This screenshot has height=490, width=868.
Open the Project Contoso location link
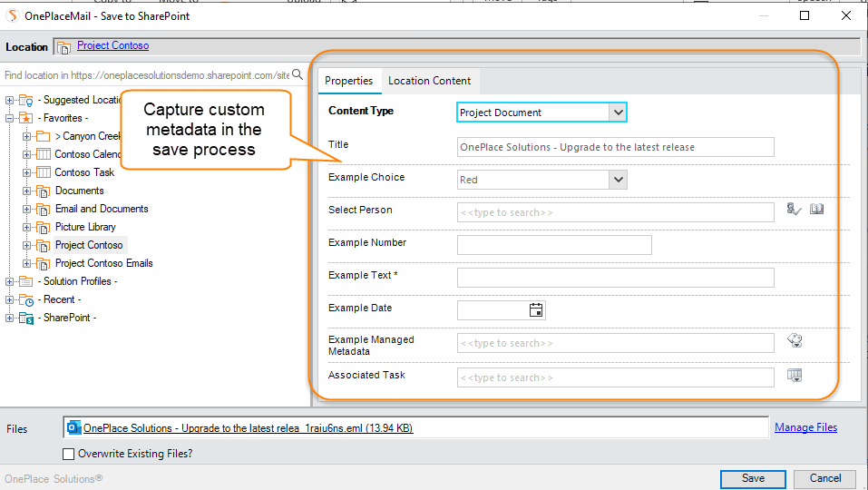coord(113,45)
